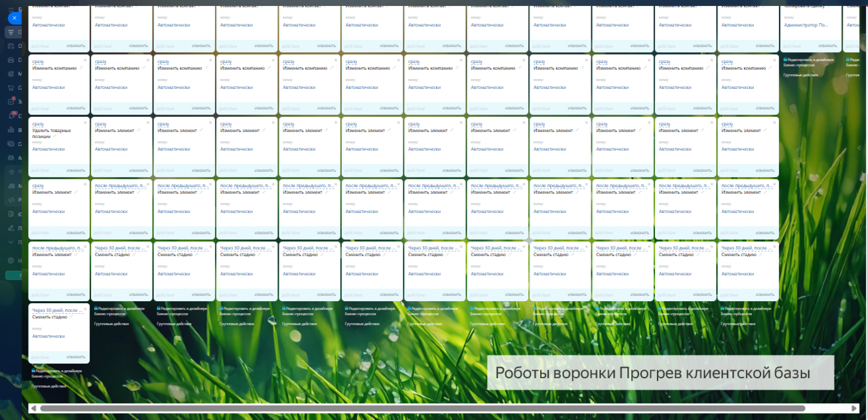Open 'Редактировать в дизайнере' under the bottom-row card
Screen dimensions: 868x420
(x=57, y=373)
